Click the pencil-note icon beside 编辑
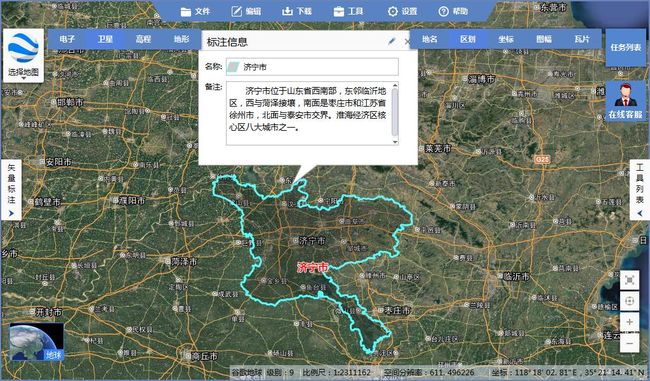The width and height of the screenshot is (650, 381). [236, 11]
